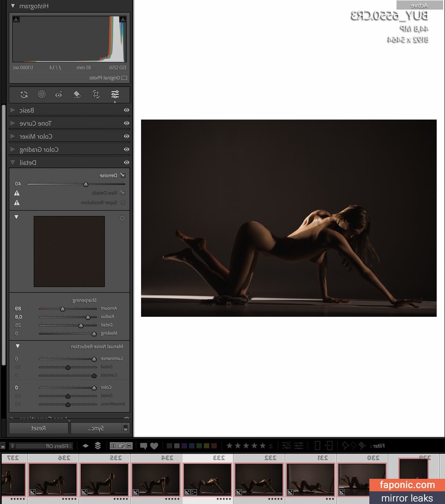
Task: Select the Crop overlay tool
Action: (x=96, y=94)
